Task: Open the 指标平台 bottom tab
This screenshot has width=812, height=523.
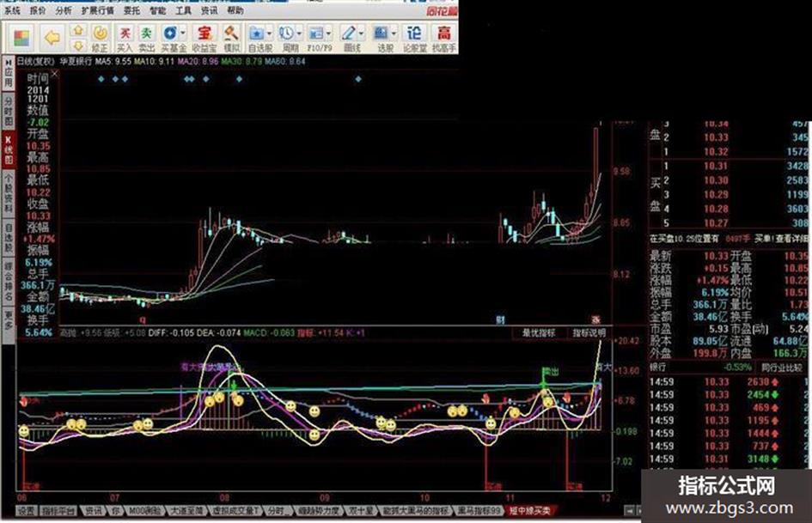Action: point(59,512)
